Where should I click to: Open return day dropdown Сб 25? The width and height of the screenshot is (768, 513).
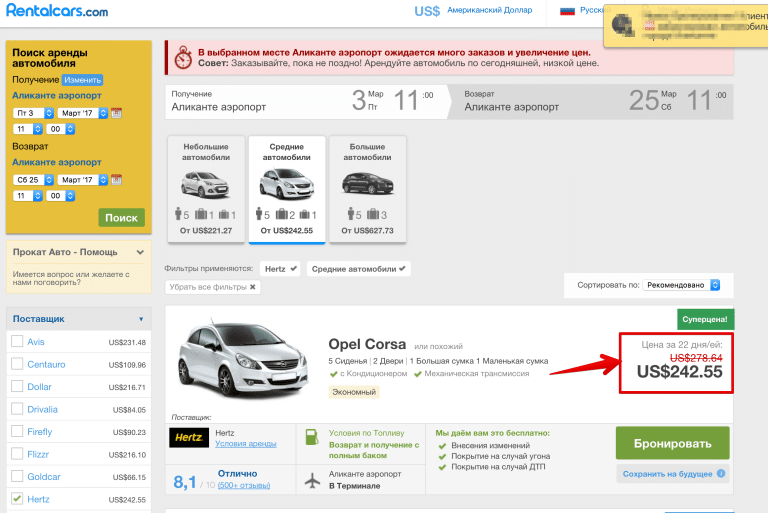tap(33, 180)
